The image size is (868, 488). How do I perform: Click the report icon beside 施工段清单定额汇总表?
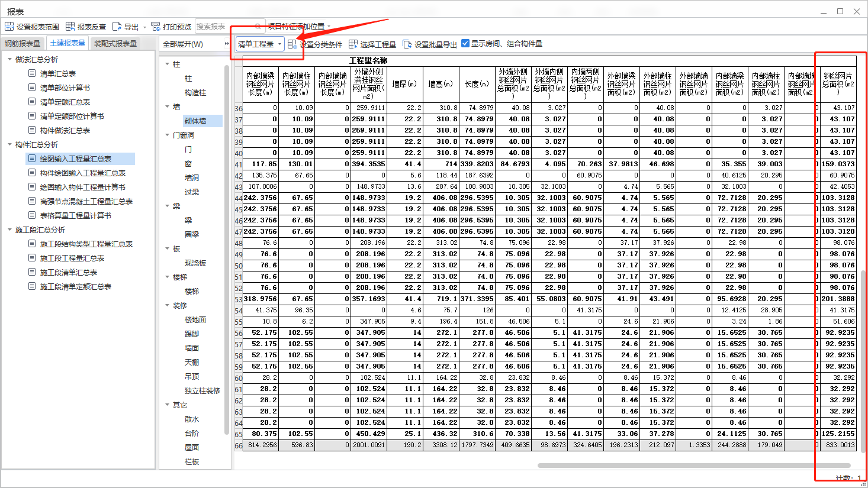tap(32, 286)
